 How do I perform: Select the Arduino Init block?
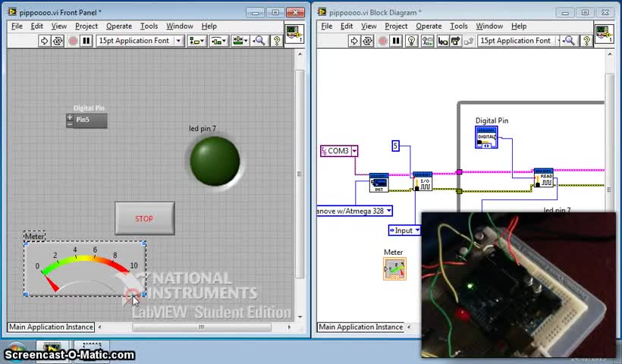tap(379, 183)
